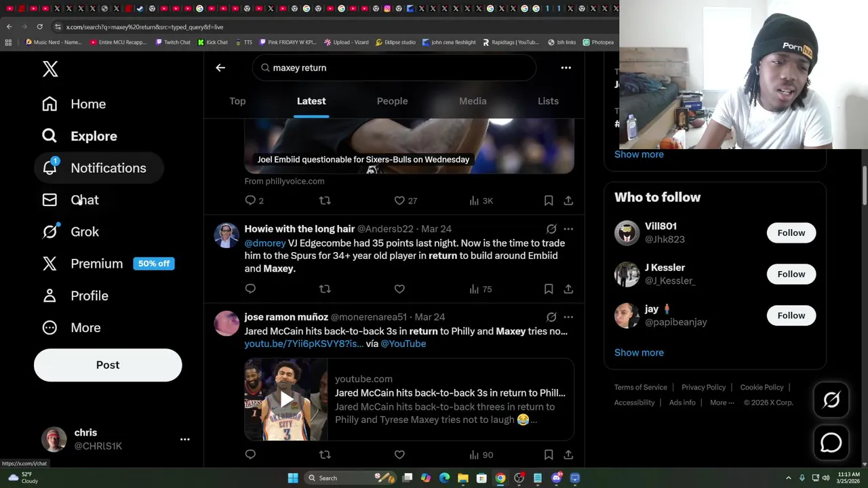Like jose ramon's Jared McCain post

[x=399, y=455]
